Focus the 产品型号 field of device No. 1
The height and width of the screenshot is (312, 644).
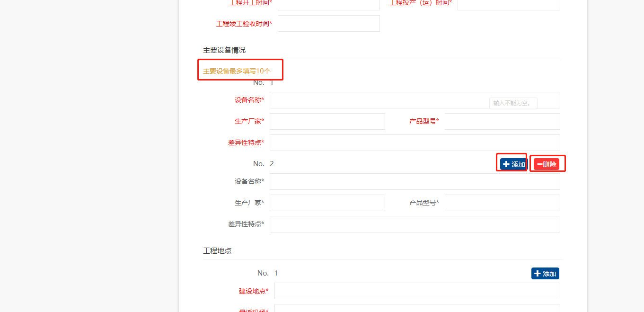click(x=502, y=121)
